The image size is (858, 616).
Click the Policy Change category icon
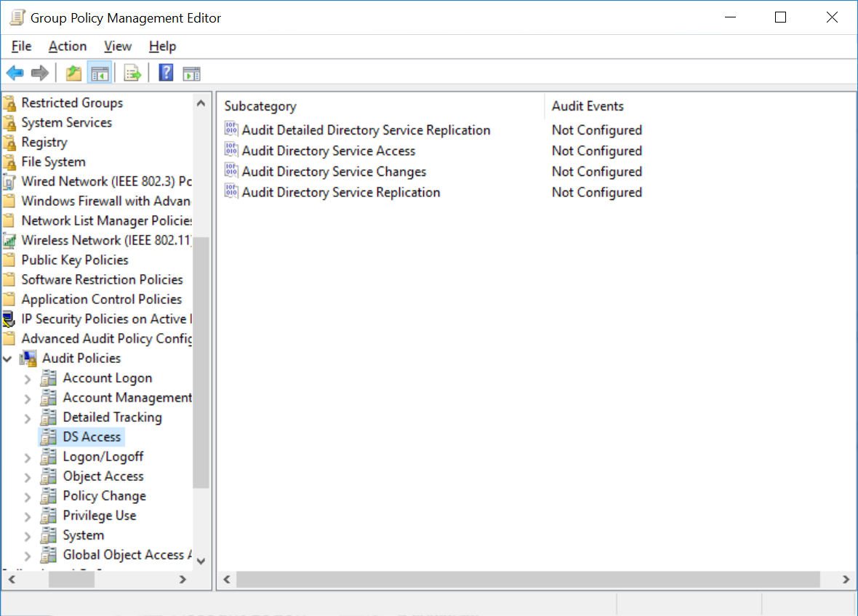(x=49, y=496)
